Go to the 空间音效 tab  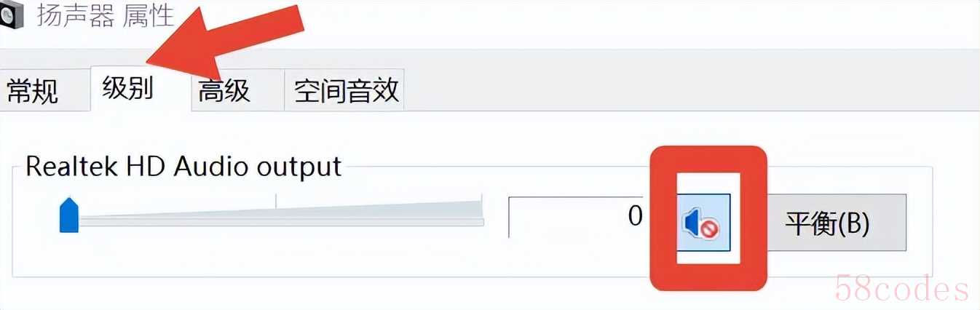(346, 90)
